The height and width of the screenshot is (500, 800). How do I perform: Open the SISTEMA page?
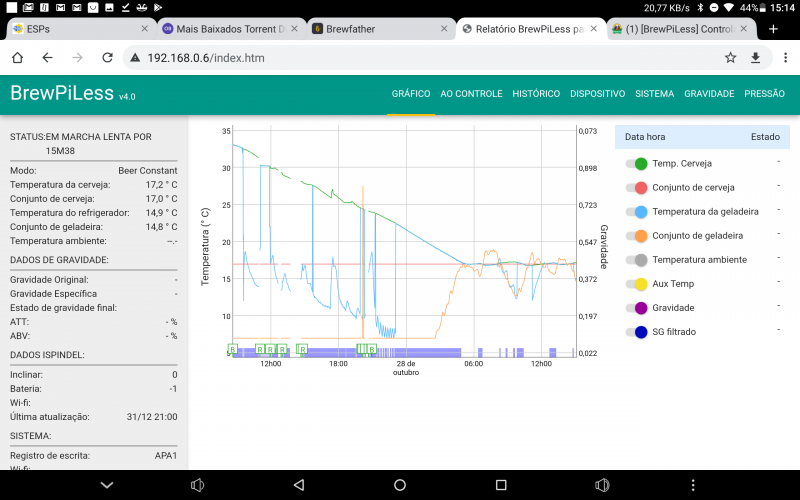pyautogui.click(x=655, y=94)
